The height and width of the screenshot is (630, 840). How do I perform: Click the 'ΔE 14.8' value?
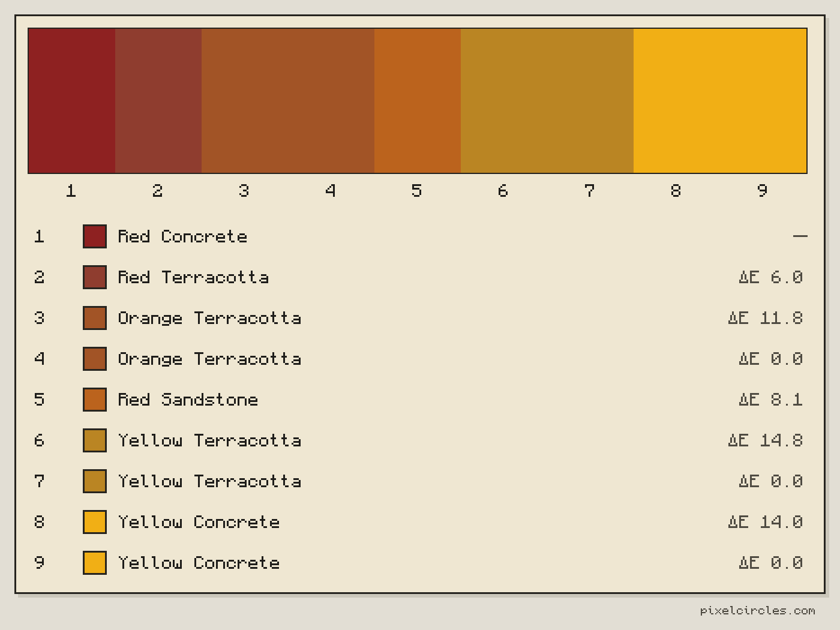(766, 440)
